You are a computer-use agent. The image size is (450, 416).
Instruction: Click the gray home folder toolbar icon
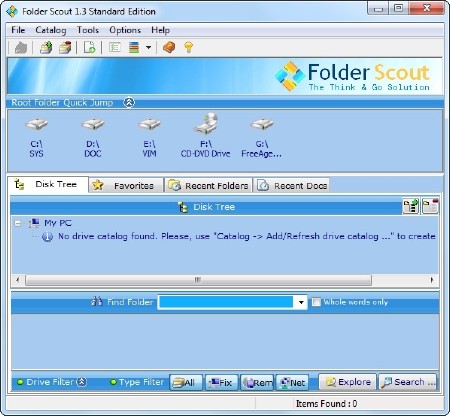(21, 47)
